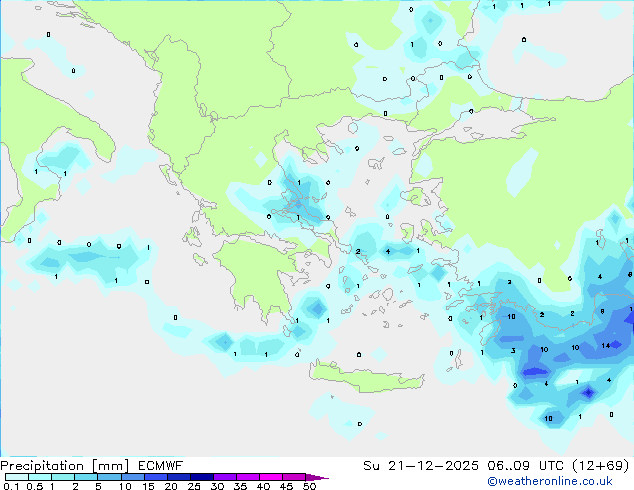Click the 10–15 mm legend swatch

[132, 477]
